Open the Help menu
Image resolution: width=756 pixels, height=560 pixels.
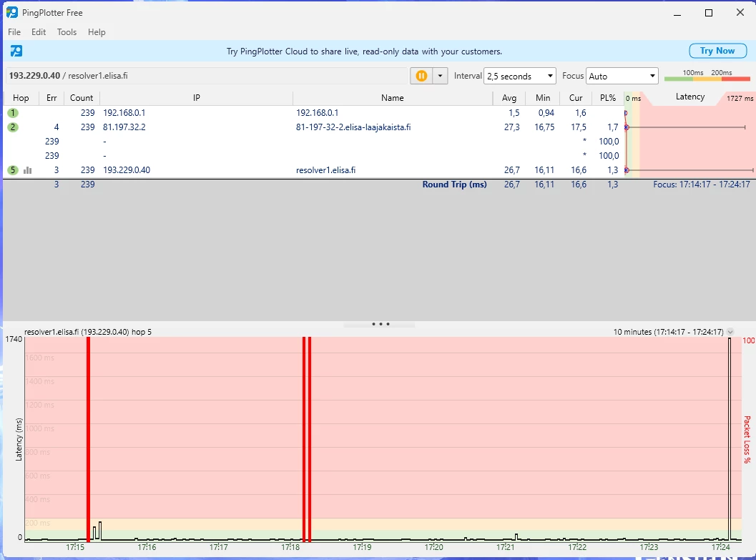click(x=97, y=32)
